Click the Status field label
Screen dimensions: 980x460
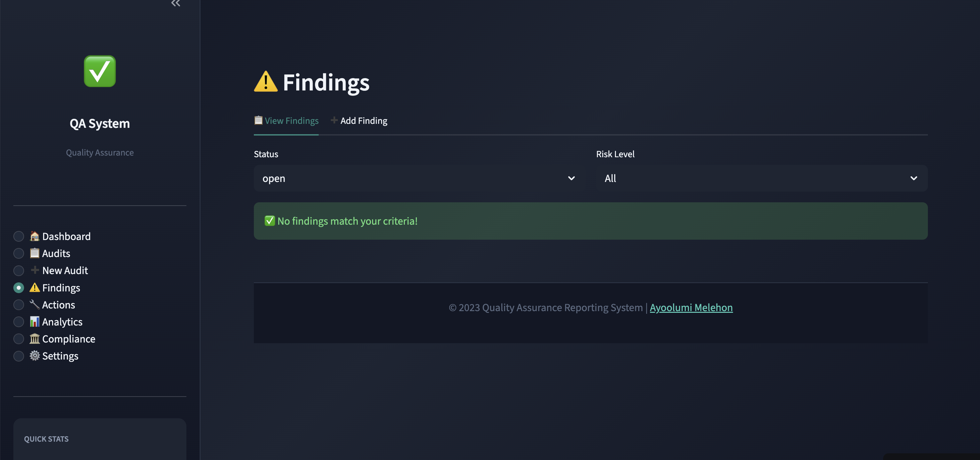coord(266,154)
